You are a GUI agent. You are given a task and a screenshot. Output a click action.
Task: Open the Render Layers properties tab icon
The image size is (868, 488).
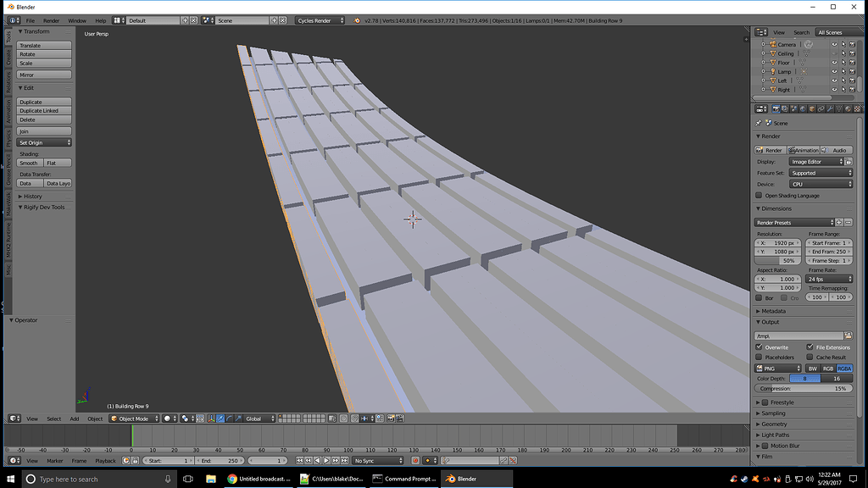[785, 109]
